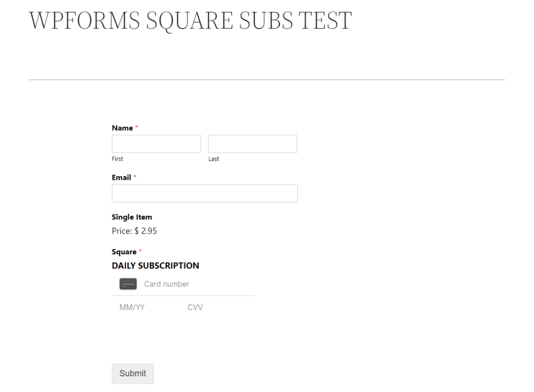Select the MM/YY expiration field
Viewport: 534px width, 392px height.
pos(132,307)
